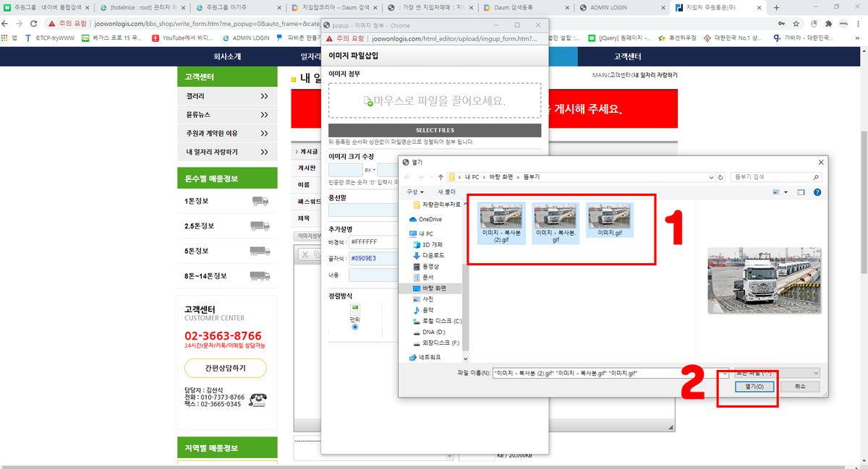
Task: Expand the view options dropdown arrow
Action: pos(786,192)
